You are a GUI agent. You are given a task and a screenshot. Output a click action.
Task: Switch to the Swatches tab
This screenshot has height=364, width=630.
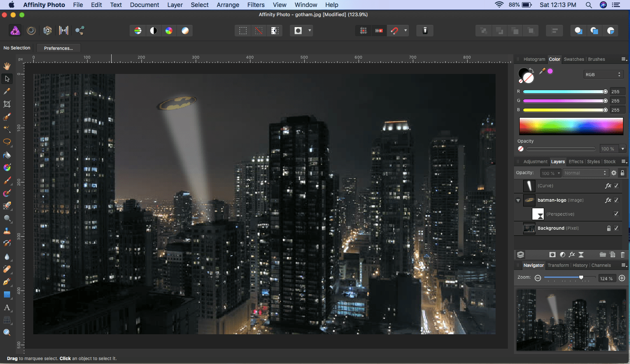click(x=574, y=59)
